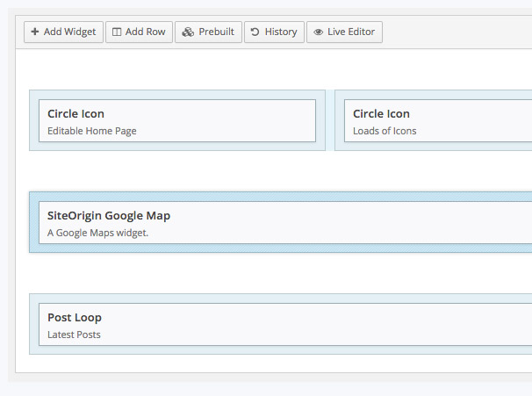The image size is (532, 396).
Task: Click the 'A Google Maps widget.' description
Action: (x=98, y=233)
